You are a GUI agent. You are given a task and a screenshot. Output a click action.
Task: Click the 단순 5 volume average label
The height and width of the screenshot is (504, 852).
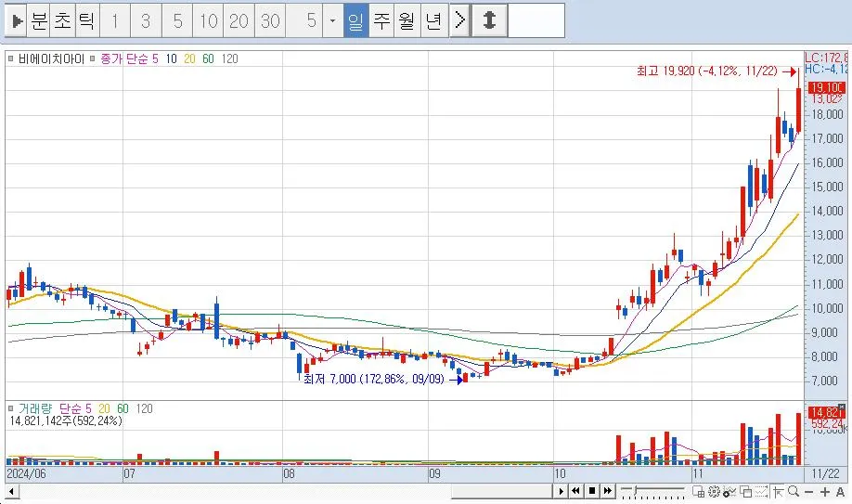75,408
